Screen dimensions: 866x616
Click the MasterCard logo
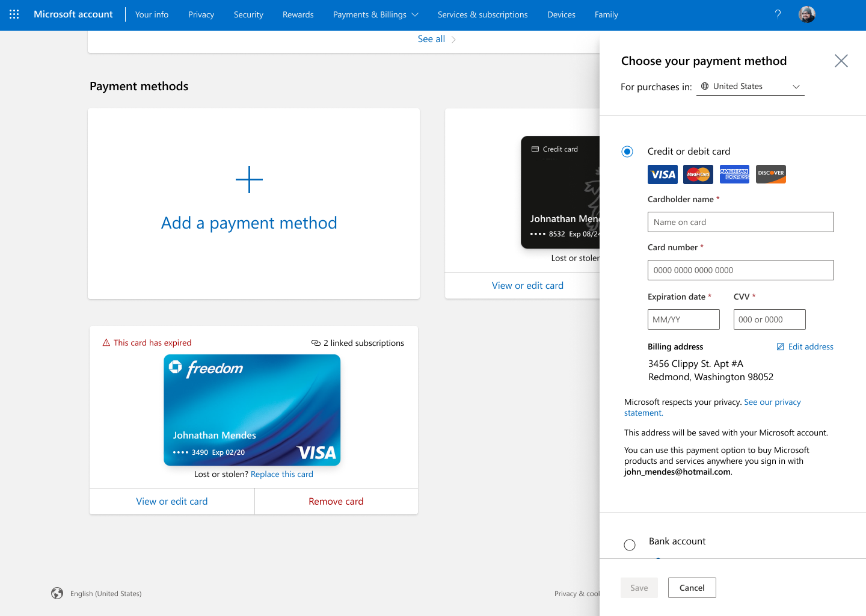tap(698, 174)
